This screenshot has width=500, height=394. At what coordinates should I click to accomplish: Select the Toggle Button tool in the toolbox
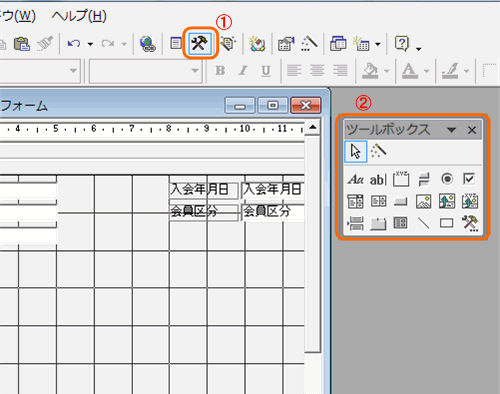[424, 179]
